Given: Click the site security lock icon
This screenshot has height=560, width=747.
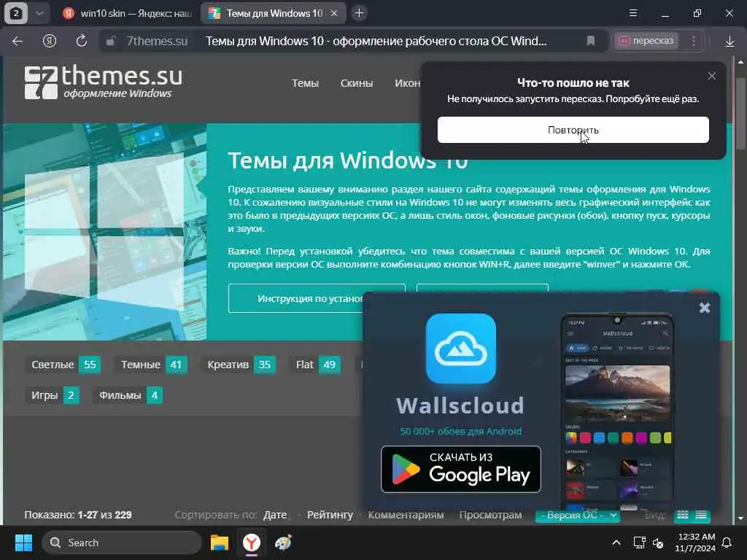Looking at the screenshot, I should point(111,42).
